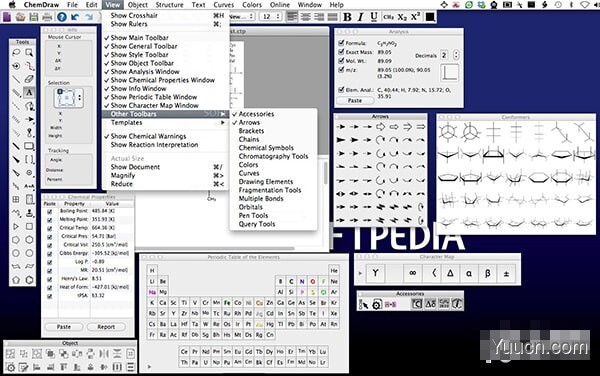Insert plus-minus symbol from Character Map

tap(506, 273)
